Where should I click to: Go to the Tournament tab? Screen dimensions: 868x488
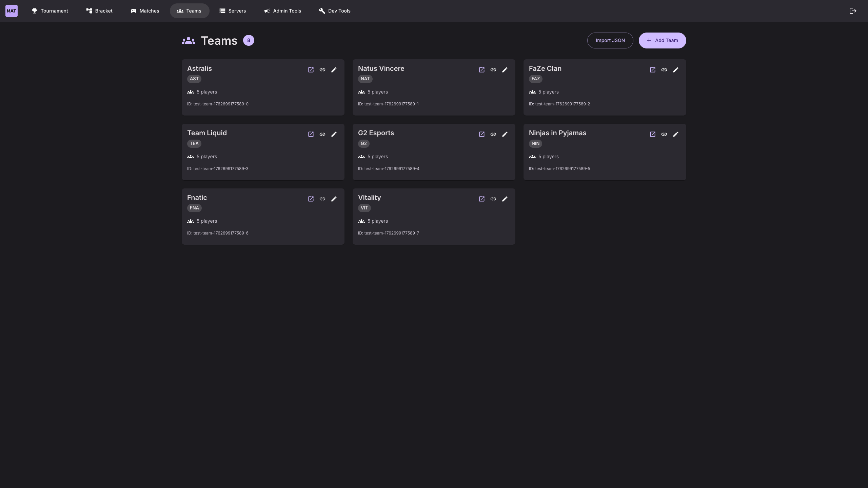(x=50, y=11)
